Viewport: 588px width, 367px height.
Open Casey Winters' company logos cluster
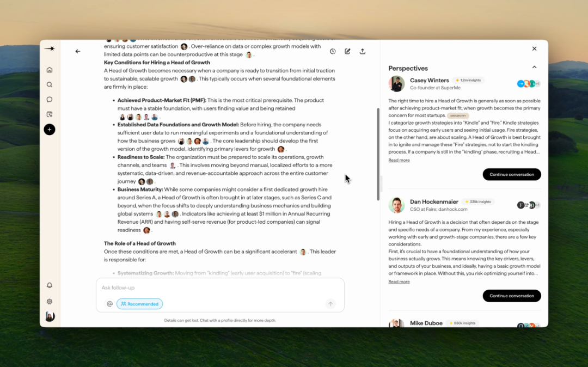tap(529, 84)
